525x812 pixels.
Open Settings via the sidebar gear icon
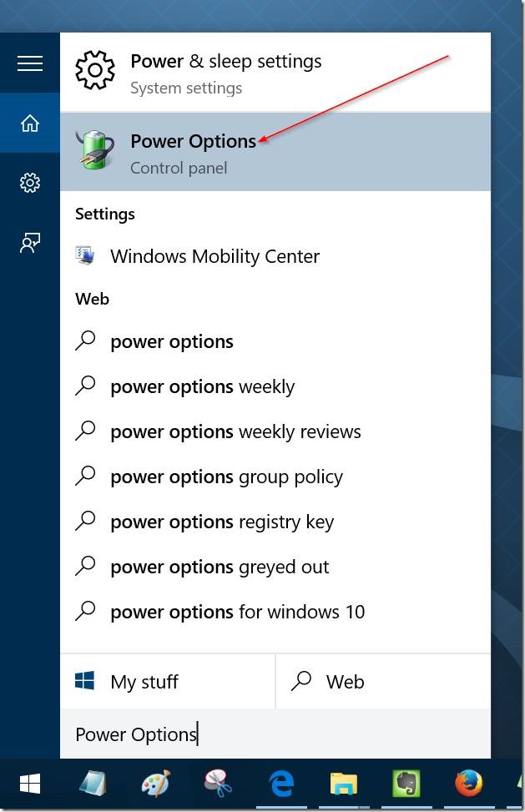click(x=30, y=183)
